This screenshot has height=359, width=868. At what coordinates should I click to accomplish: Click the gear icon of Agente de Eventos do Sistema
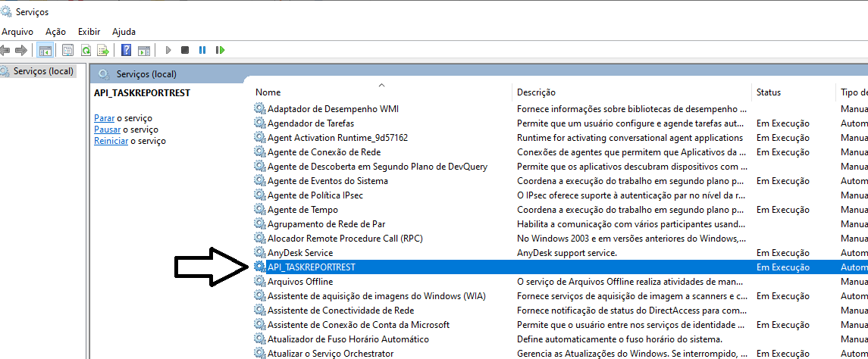(x=259, y=180)
